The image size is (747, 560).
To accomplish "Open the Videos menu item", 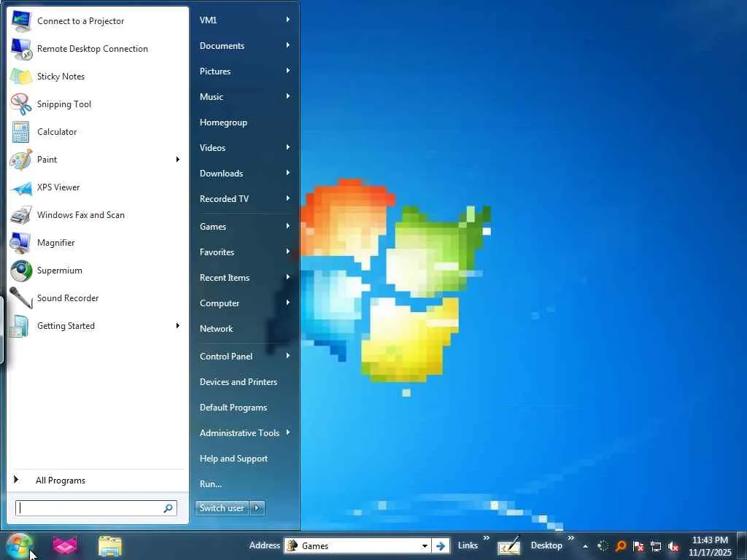I will [x=245, y=147].
